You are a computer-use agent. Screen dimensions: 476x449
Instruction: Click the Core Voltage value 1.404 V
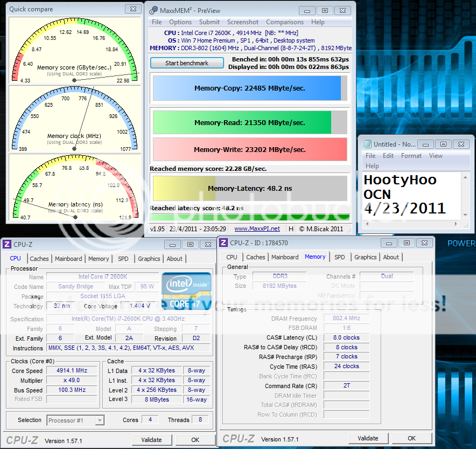point(140,306)
